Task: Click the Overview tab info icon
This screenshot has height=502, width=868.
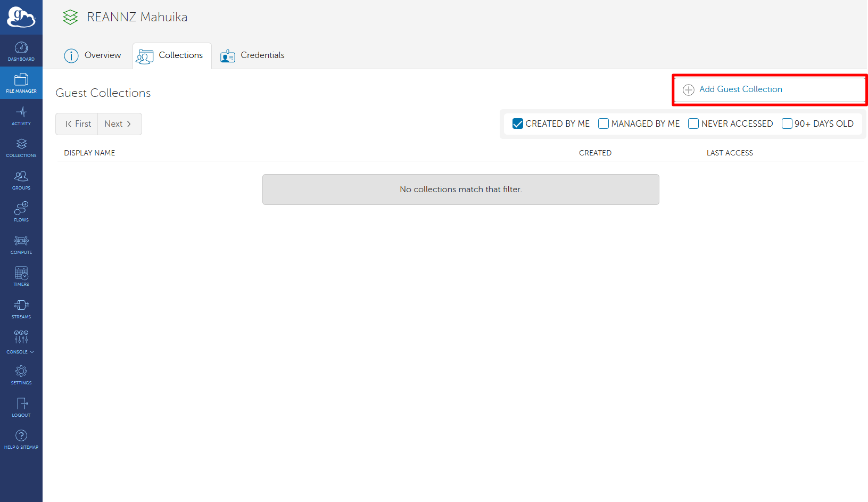Action: click(x=71, y=55)
